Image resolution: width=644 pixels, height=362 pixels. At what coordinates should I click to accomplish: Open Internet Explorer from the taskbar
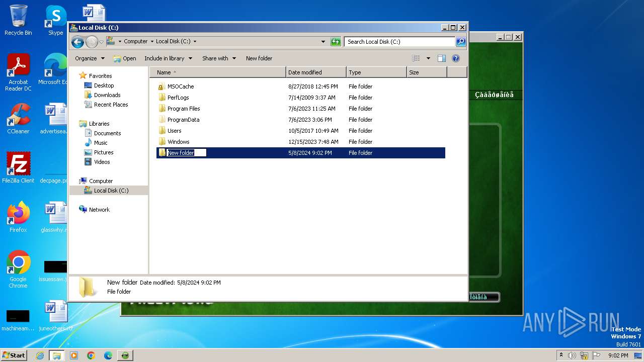(x=40, y=355)
